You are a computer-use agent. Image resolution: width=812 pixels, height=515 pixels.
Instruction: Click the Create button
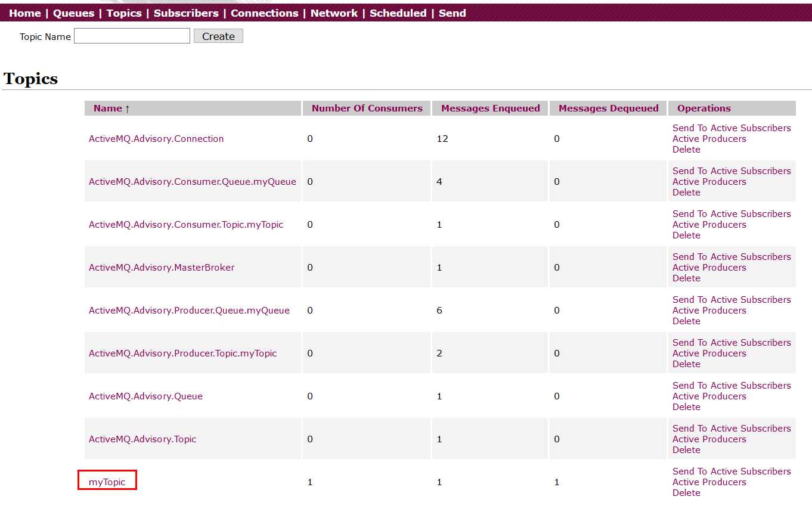[x=218, y=36]
